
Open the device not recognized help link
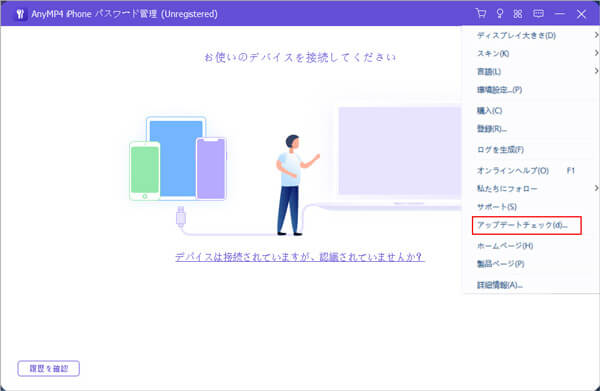coord(300,257)
